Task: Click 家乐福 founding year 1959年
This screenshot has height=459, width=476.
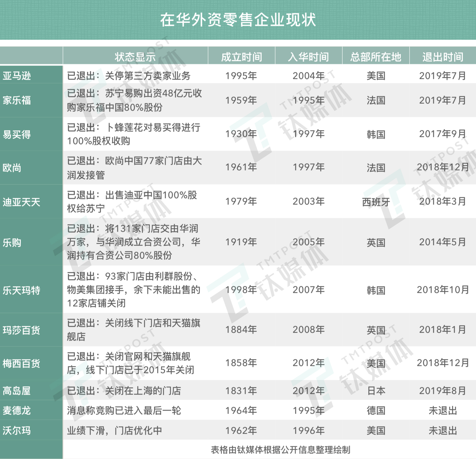Action: coord(241,100)
